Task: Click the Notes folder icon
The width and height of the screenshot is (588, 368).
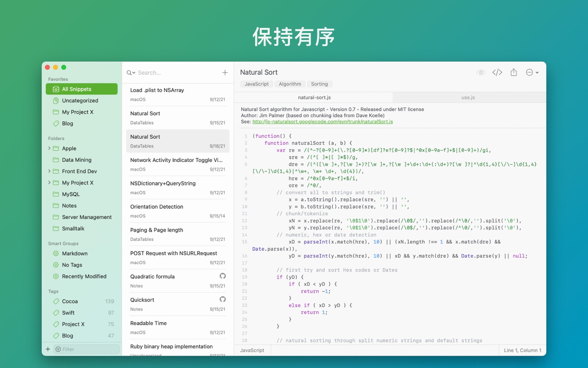Action: [56, 206]
